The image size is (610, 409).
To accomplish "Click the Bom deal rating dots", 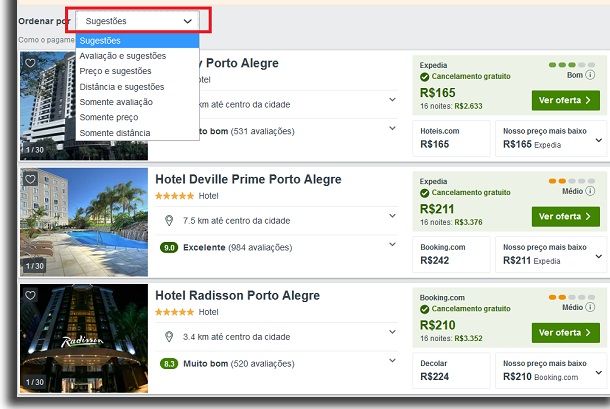I will [x=572, y=65].
